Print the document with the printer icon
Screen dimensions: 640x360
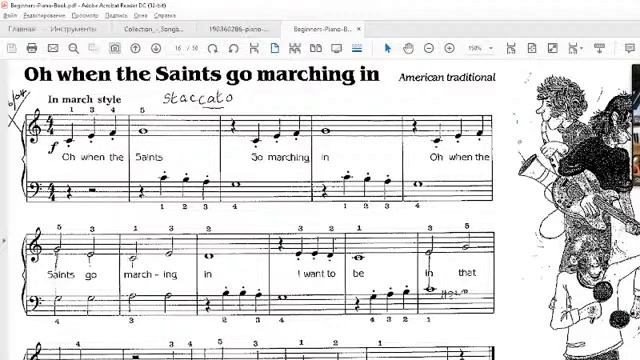tap(32, 48)
